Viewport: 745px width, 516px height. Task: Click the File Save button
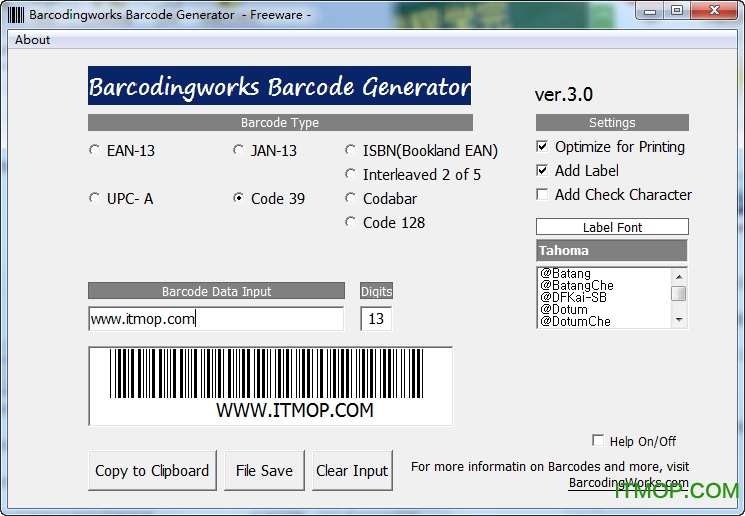(264, 470)
